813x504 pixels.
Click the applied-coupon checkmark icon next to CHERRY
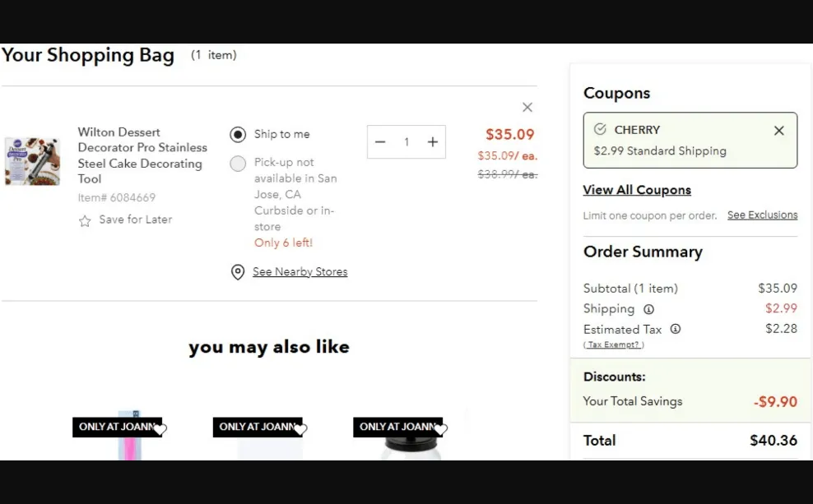600,129
